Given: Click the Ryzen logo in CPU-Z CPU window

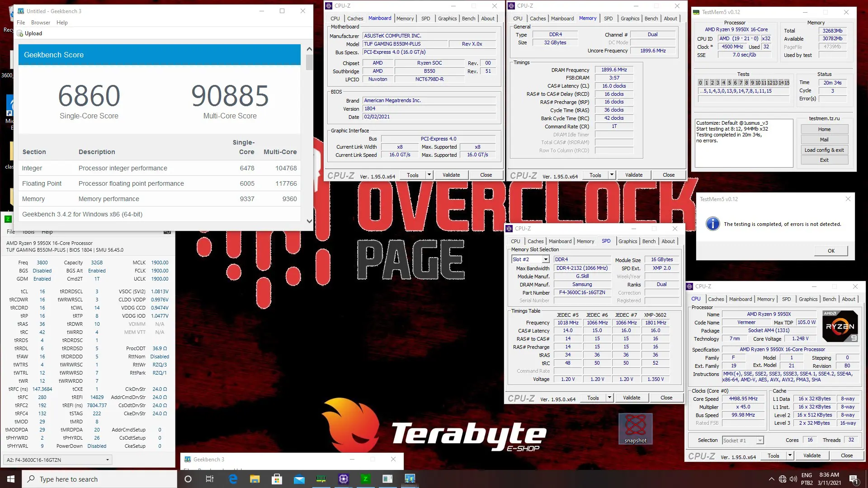Looking at the screenshot, I should pos(840,326).
